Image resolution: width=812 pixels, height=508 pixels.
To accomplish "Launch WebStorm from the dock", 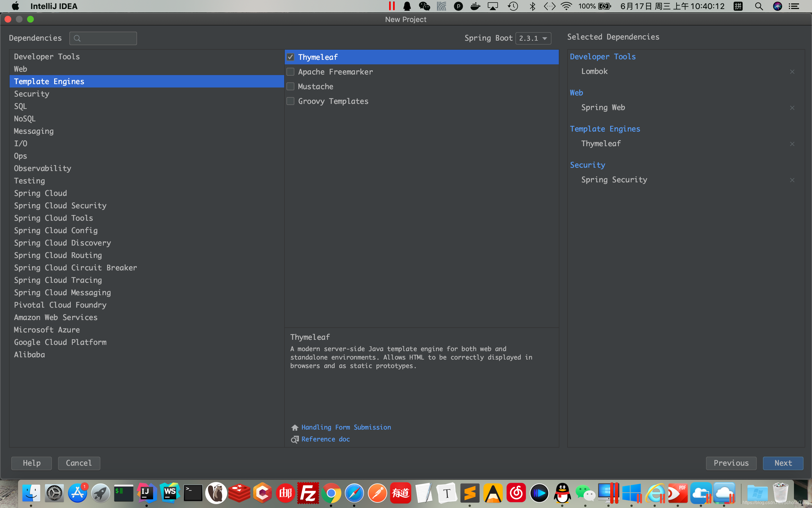I will point(170,493).
